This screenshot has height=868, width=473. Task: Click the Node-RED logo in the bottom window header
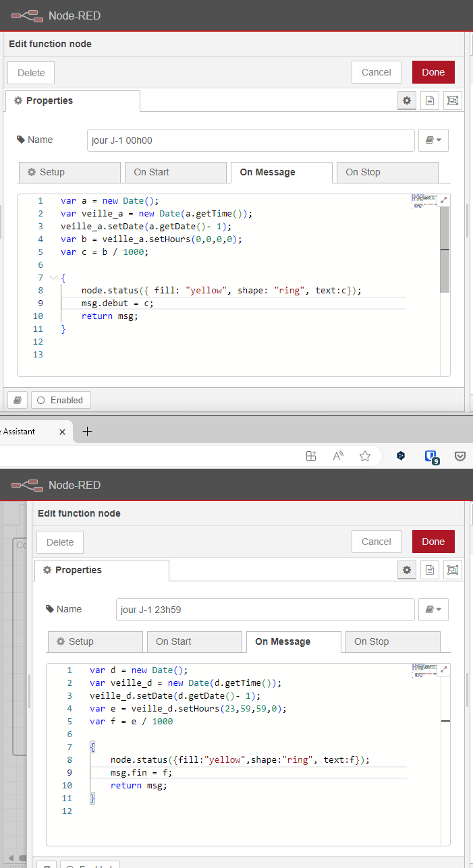pos(27,485)
